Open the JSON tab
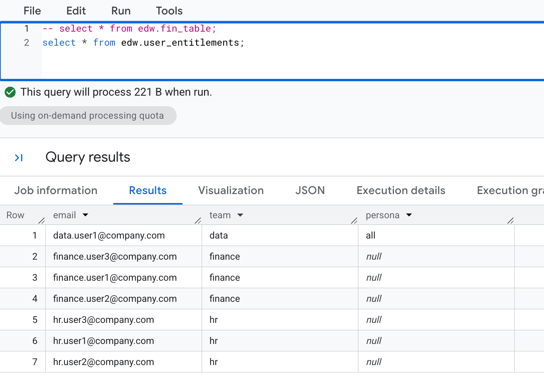This screenshot has height=392, width=544. [x=310, y=191]
